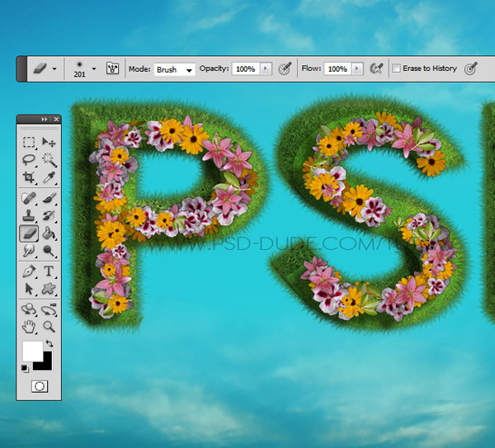
Task: Click the white foreground color swatch
Action: pos(32,350)
